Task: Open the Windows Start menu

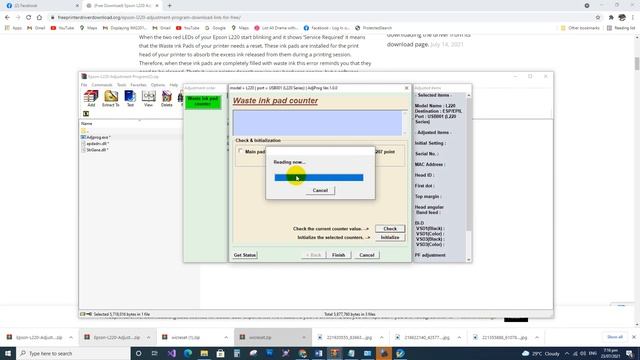Action: coord(8,353)
